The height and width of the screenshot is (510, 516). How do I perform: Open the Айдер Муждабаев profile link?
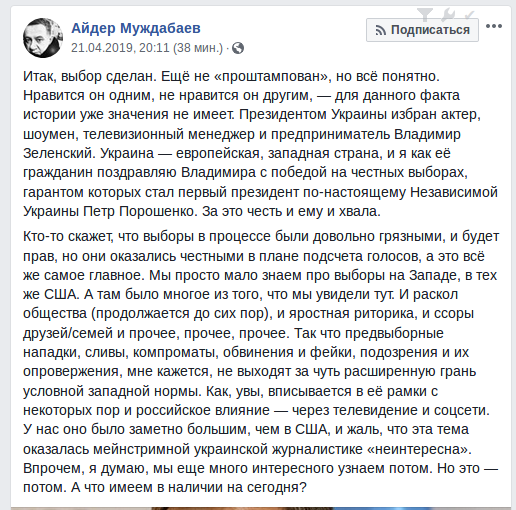coord(136,28)
